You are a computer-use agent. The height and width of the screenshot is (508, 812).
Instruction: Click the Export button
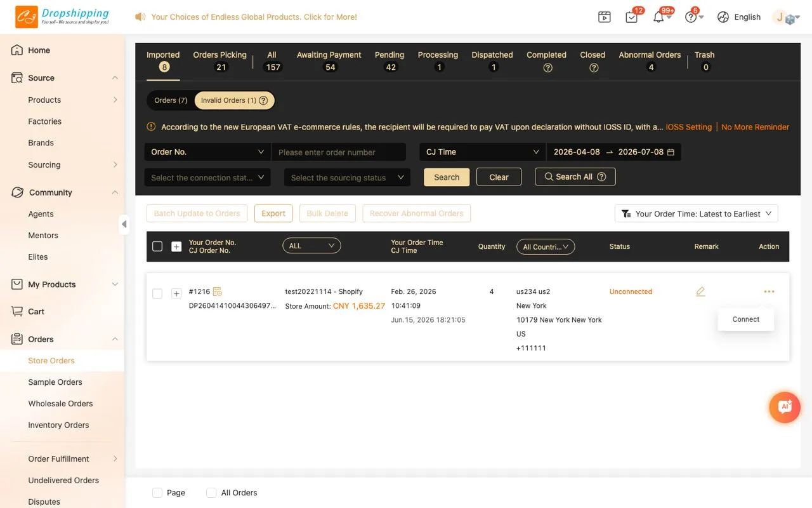click(x=273, y=213)
